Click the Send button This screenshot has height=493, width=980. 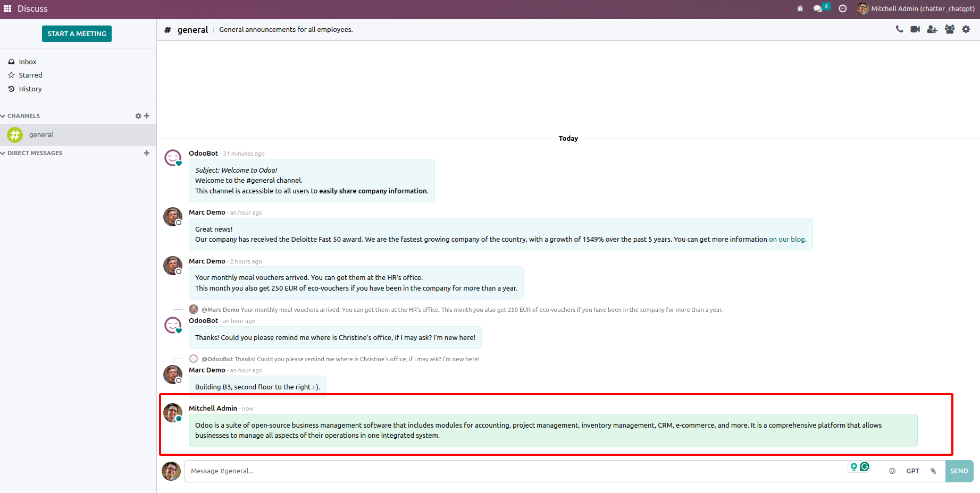[x=959, y=471]
